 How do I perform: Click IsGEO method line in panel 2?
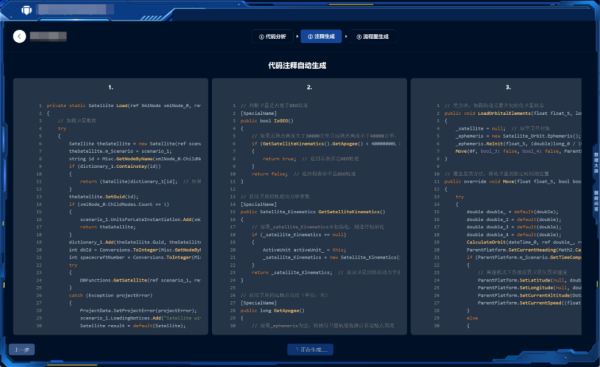click(267, 121)
